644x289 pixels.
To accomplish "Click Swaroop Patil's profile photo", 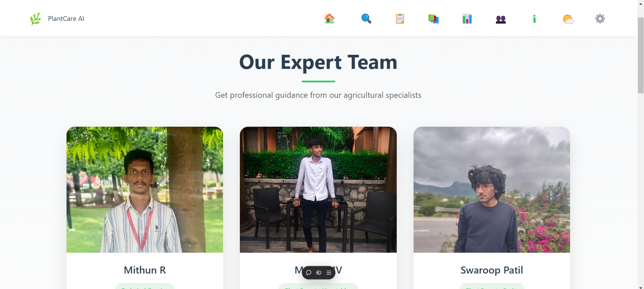I will (492, 190).
